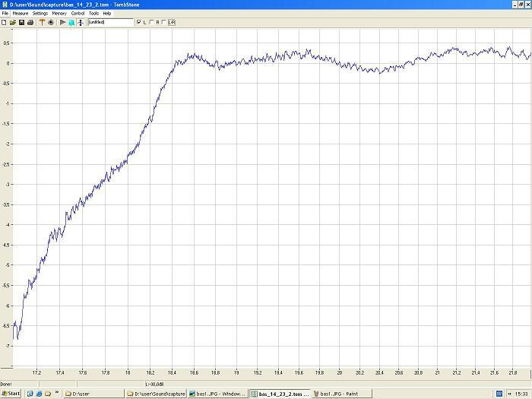Expand hidden system tray icons chevron
The image size is (532, 399).
pyautogui.click(x=509, y=394)
